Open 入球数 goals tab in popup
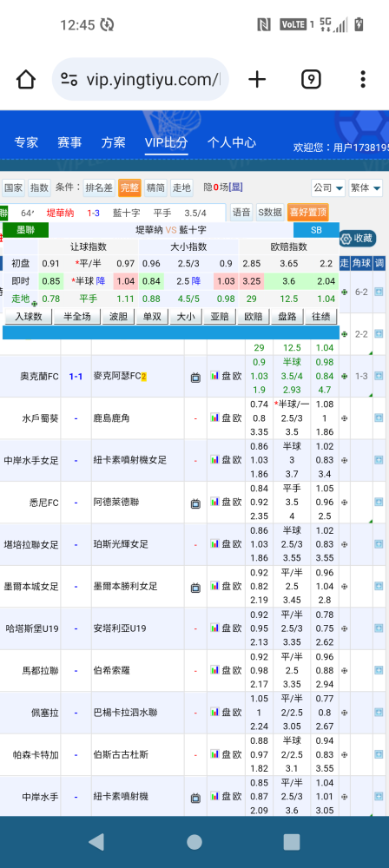The image size is (389, 868). click(x=29, y=317)
